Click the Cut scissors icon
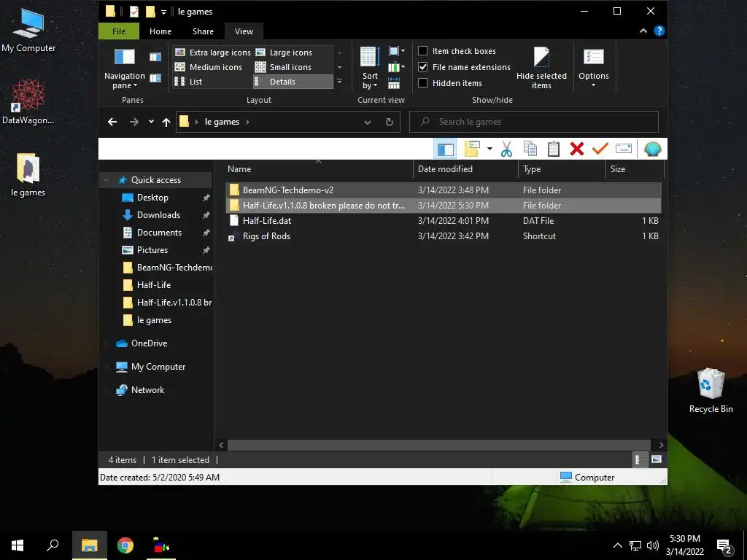The image size is (747, 560). click(x=506, y=149)
